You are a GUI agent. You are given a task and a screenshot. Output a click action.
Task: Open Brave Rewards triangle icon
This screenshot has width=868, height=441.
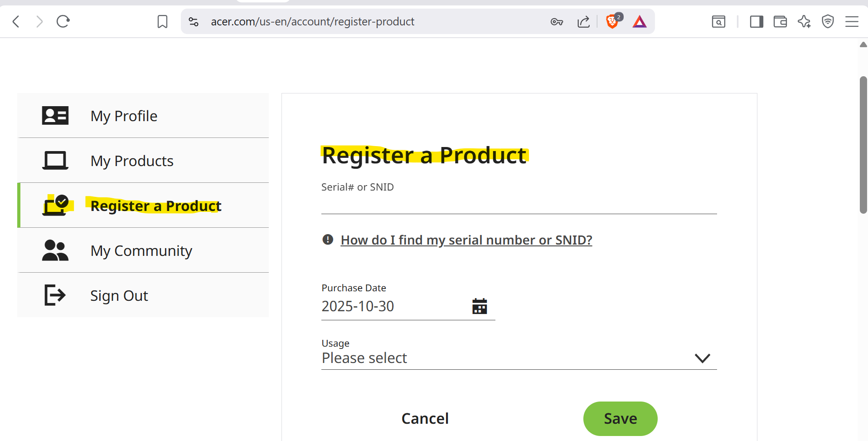[640, 21]
